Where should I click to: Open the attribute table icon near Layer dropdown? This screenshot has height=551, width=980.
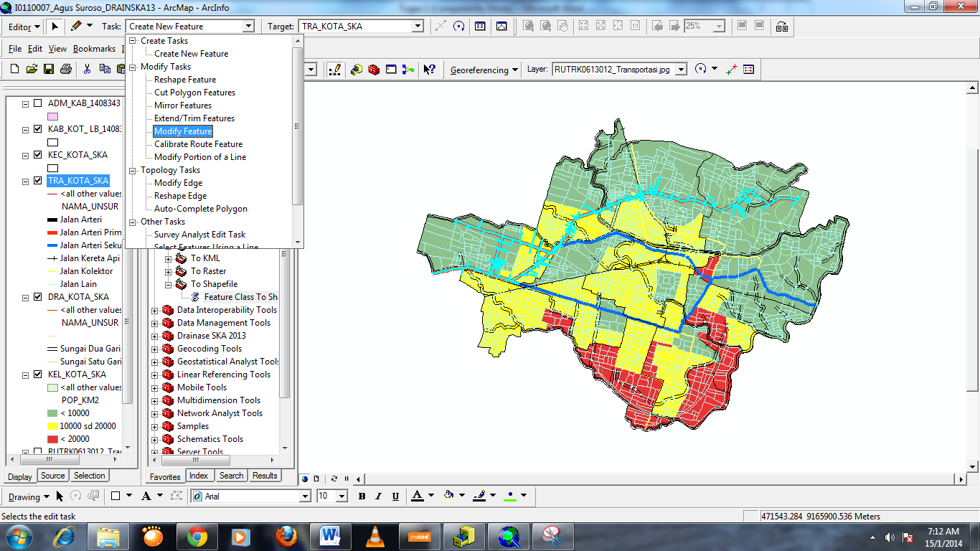(x=749, y=70)
